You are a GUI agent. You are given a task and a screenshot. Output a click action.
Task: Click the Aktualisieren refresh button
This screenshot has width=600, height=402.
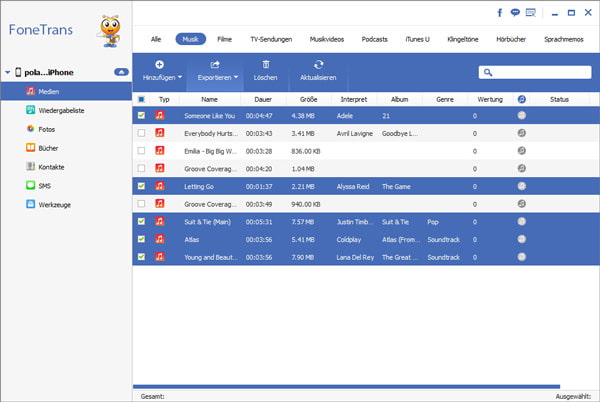point(318,70)
